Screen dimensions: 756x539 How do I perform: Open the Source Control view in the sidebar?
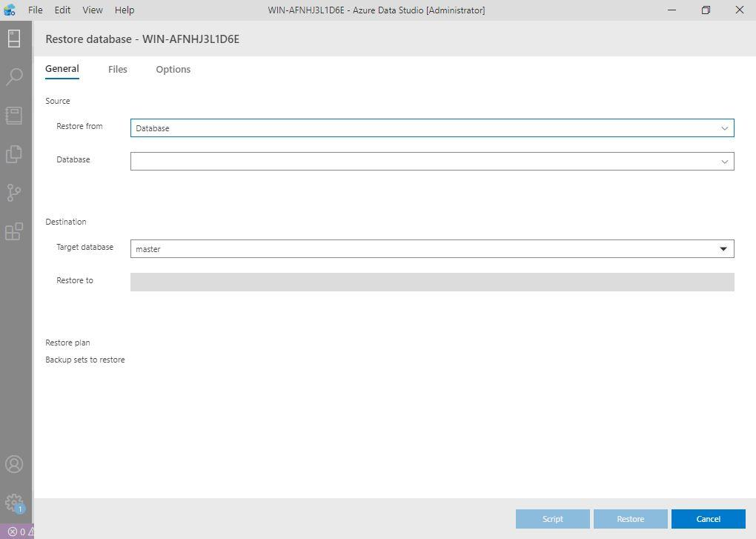14,193
